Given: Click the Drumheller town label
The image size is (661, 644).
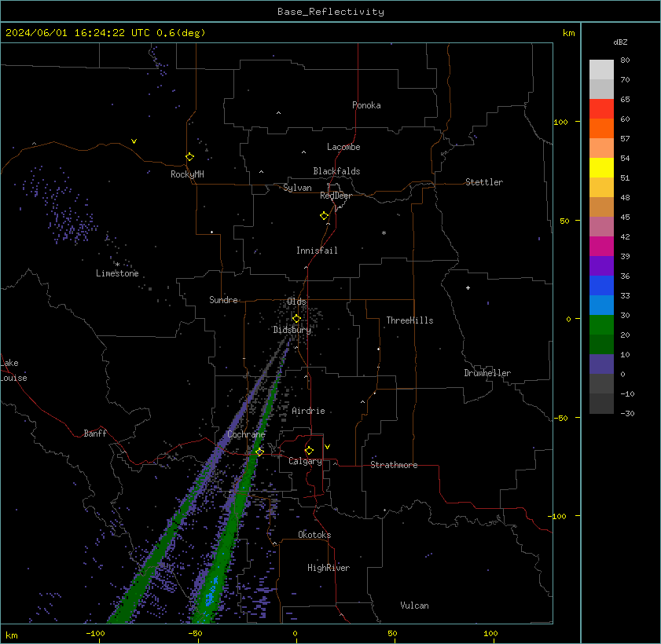Looking at the screenshot, I should pyautogui.click(x=487, y=373).
